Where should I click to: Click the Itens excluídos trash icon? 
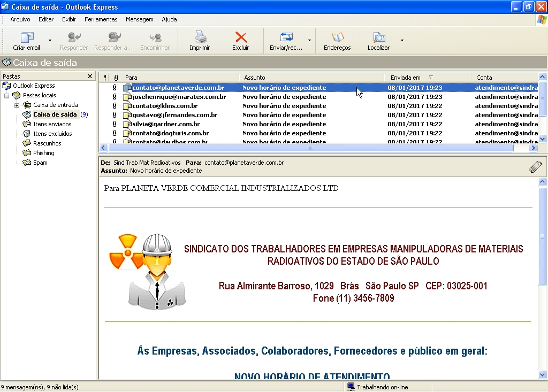pos(27,134)
